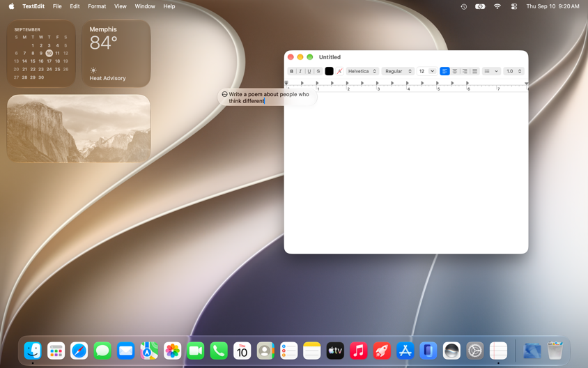Select justify text alignment
Screen dimensions: 588x368
[474, 71]
